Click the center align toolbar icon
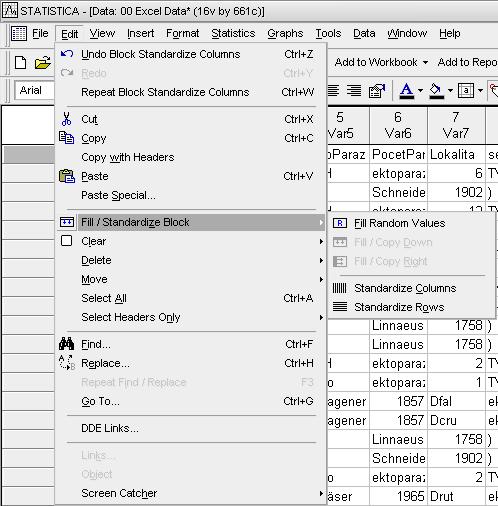The width and height of the screenshot is (498, 506). [333, 90]
